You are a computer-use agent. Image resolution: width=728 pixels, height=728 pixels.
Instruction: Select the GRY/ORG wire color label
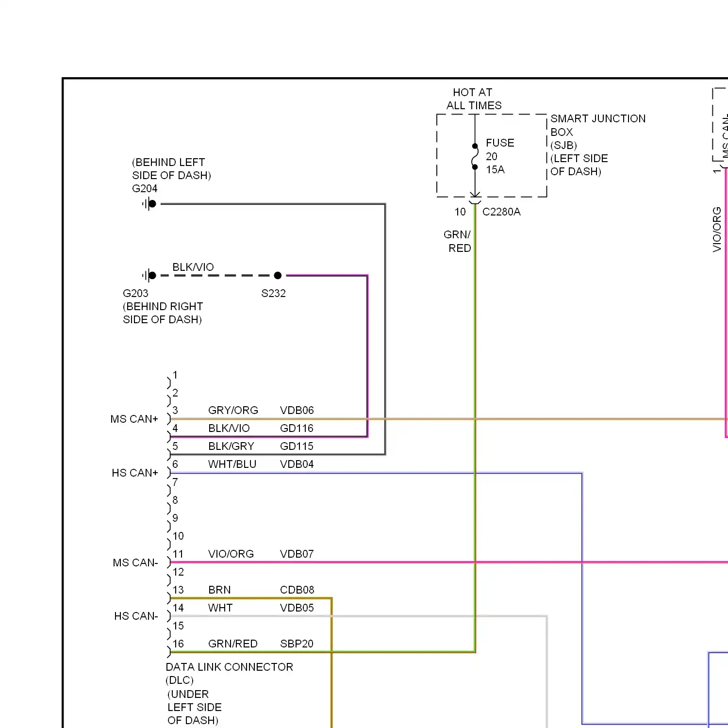point(233,410)
